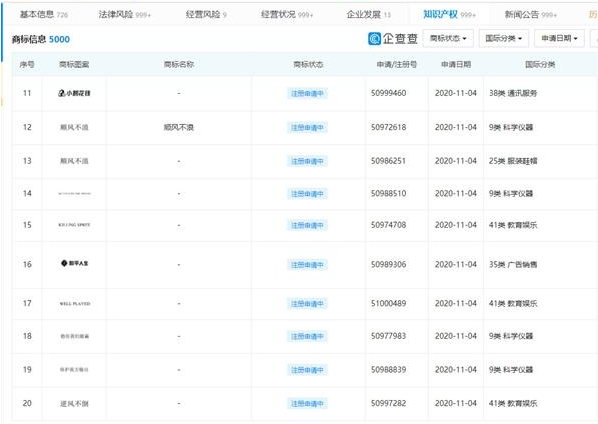Open the 新闻公告 tab
Image resolution: width=598 pixels, height=424 pixels.
tap(530, 14)
